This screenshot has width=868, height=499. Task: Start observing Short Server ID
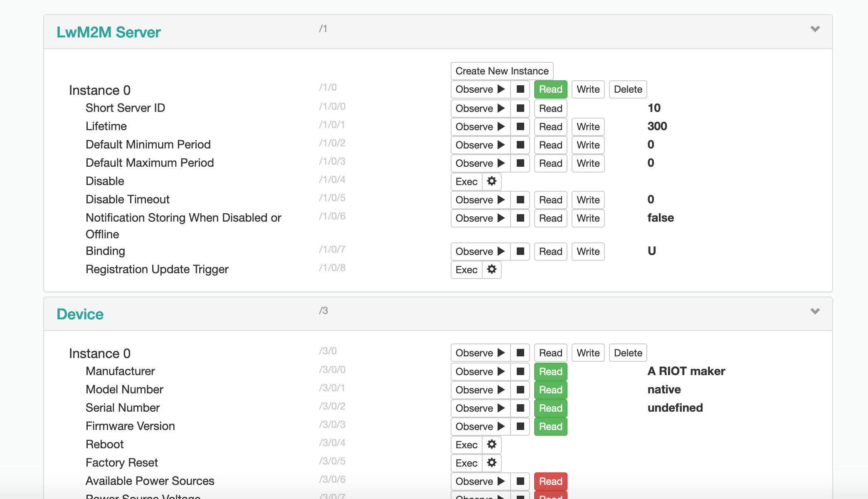pos(480,109)
